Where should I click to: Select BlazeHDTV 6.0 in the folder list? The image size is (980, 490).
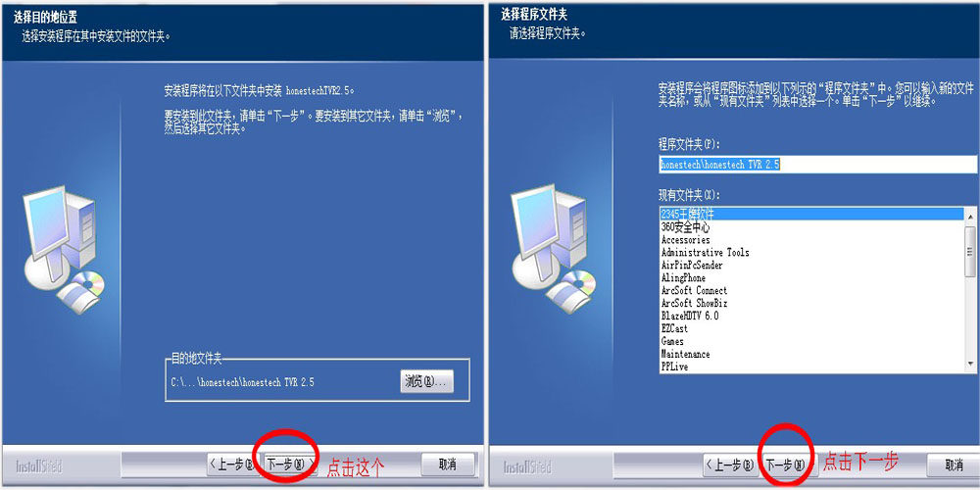[811, 317]
